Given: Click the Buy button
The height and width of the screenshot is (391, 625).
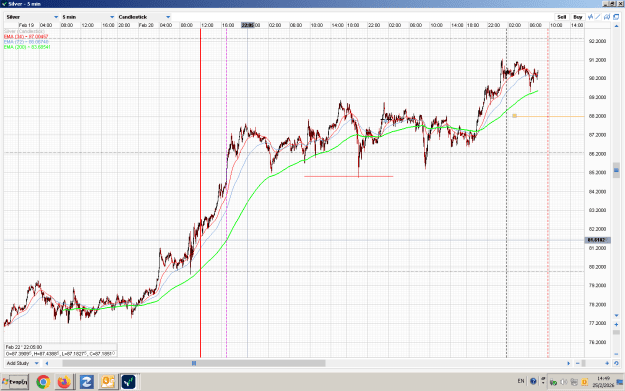Looking at the screenshot, I should [578, 17].
